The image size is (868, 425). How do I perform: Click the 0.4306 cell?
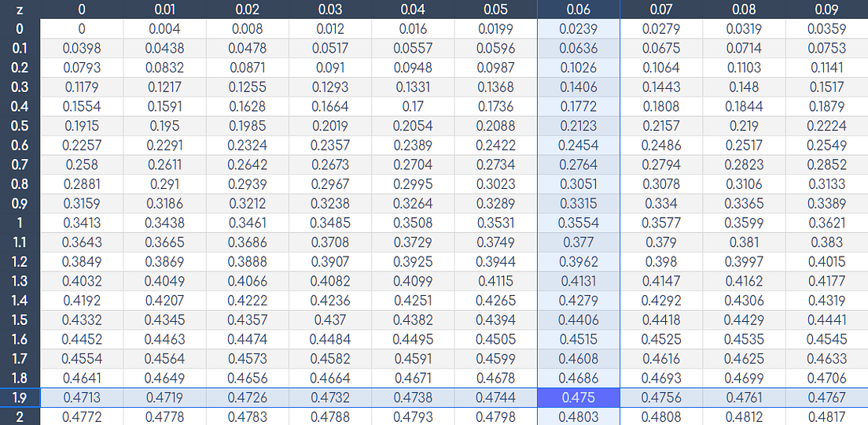(744, 301)
